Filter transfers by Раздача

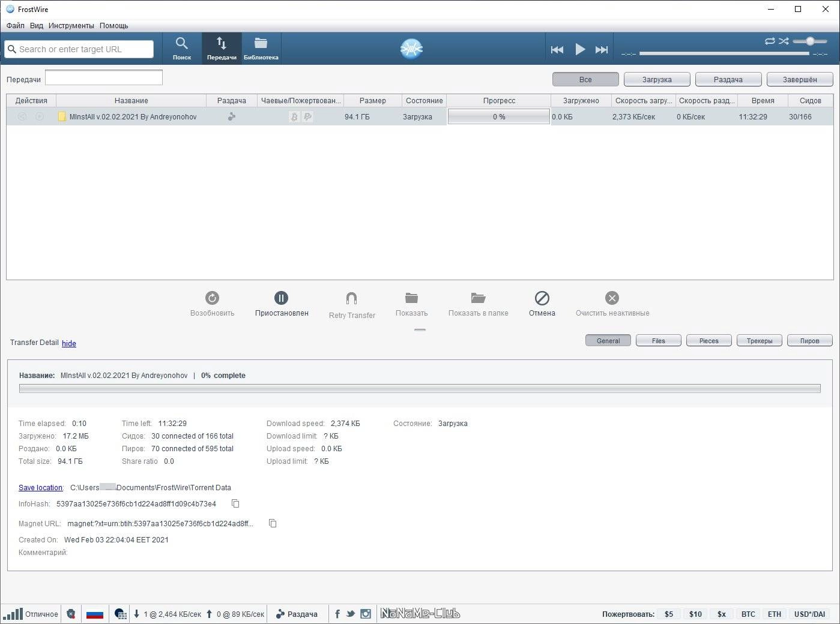(728, 79)
